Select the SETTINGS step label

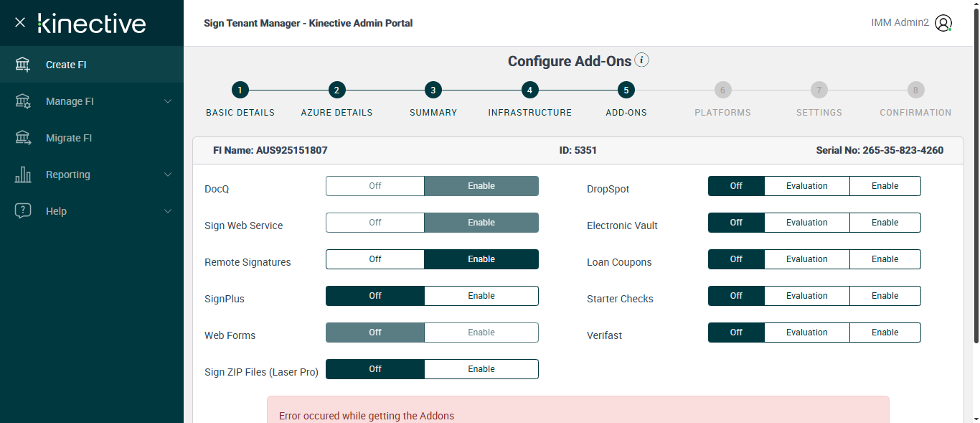click(819, 113)
